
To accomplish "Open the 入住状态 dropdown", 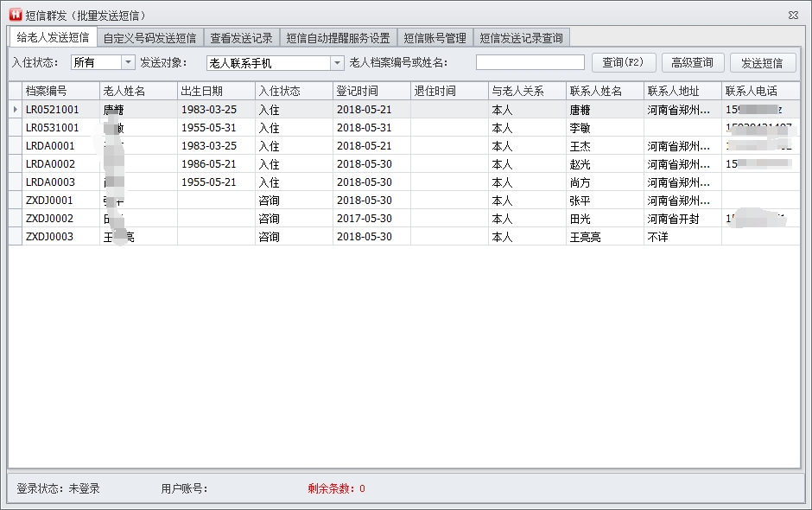I will tap(128, 62).
